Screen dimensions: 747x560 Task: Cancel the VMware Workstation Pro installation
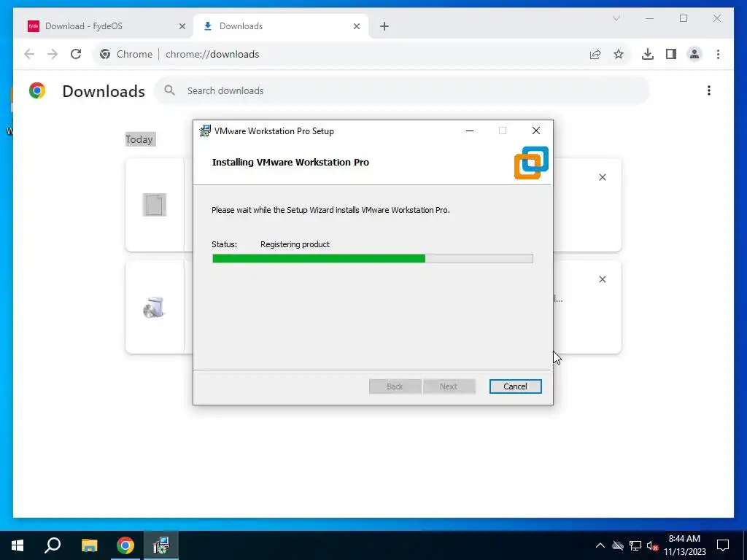tap(515, 386)
